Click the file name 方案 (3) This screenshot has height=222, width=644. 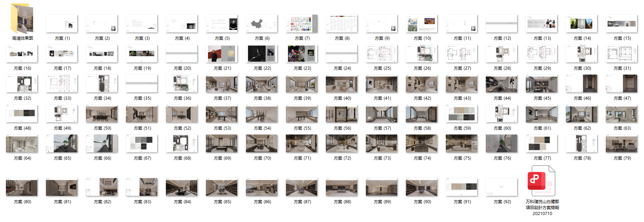click(x=142, y=38)
